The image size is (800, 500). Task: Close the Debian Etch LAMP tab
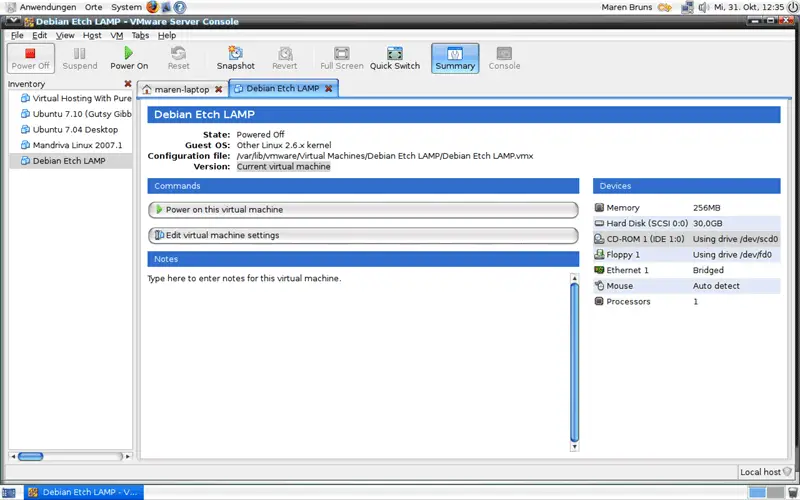pyautogui.click(x=329, y=88)
